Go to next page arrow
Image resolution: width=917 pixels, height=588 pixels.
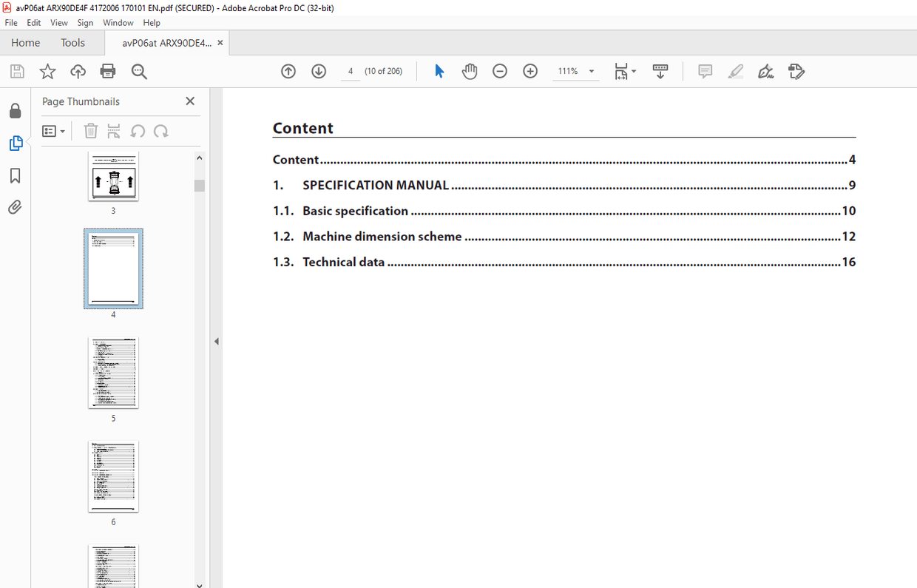pos(319,72)
